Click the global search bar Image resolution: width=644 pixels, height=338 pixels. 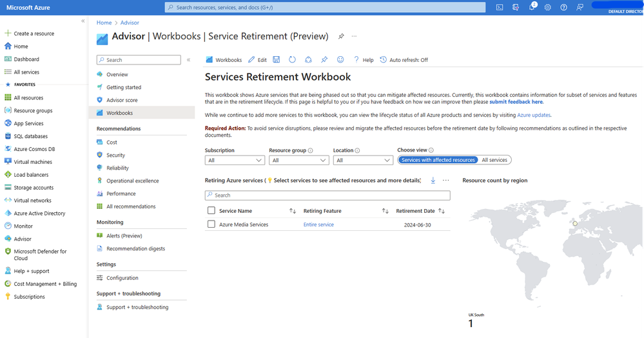click(325, 7)
